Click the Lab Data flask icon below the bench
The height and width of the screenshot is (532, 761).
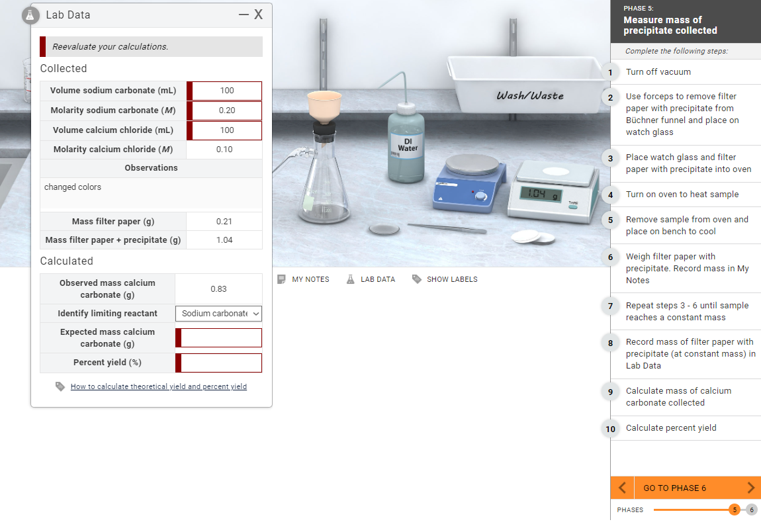tap(351, 279)
